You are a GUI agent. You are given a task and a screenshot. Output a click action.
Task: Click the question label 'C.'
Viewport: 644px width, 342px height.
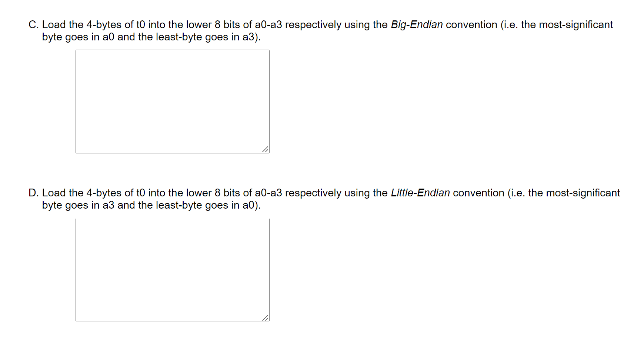33,24
